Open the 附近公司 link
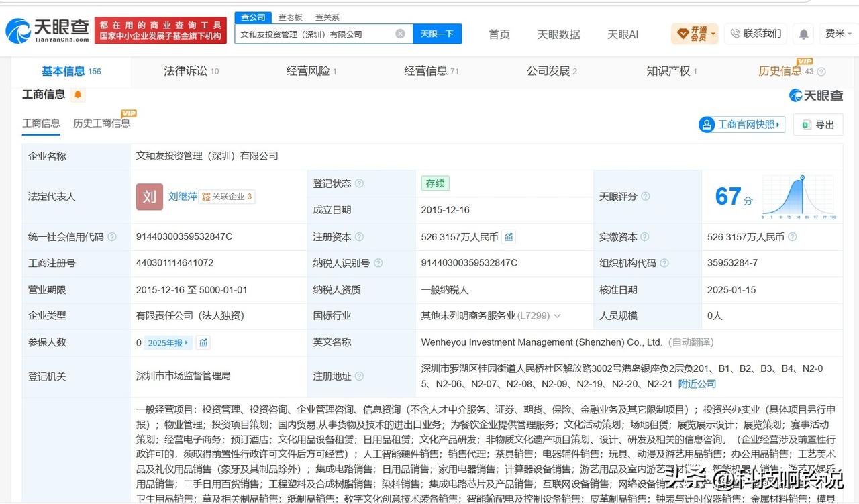This screenshot has height=504, width=859. tap(697, 384)
